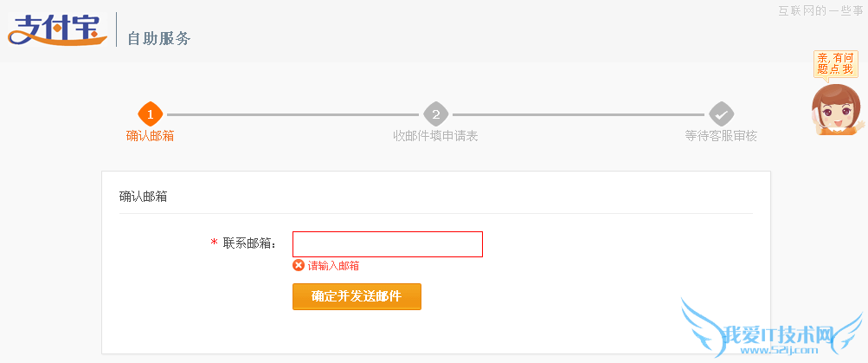Select the 自助服务 header text
Screen dimensions: 868x363
[158, 38]
